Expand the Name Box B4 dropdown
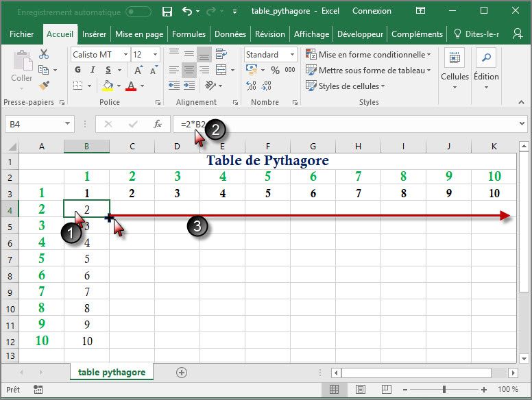This screenshot has height=400, width=532. [67, 124]
